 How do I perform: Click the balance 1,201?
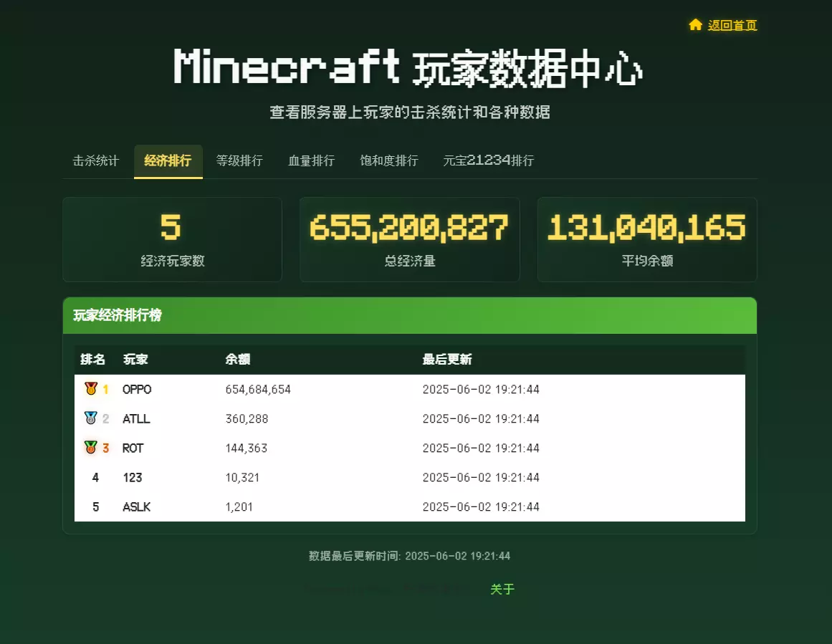(239, 506)
